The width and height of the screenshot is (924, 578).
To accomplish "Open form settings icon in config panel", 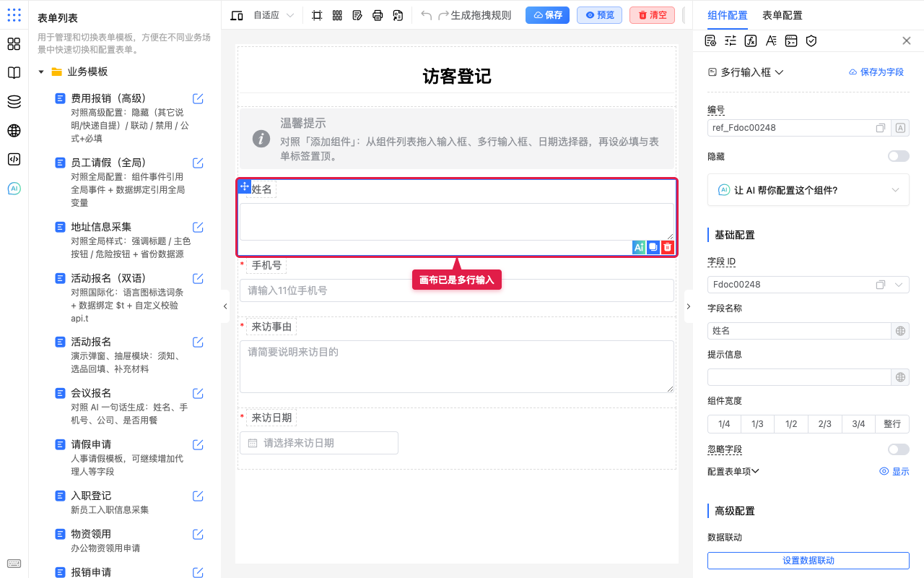I will (710, 41).
